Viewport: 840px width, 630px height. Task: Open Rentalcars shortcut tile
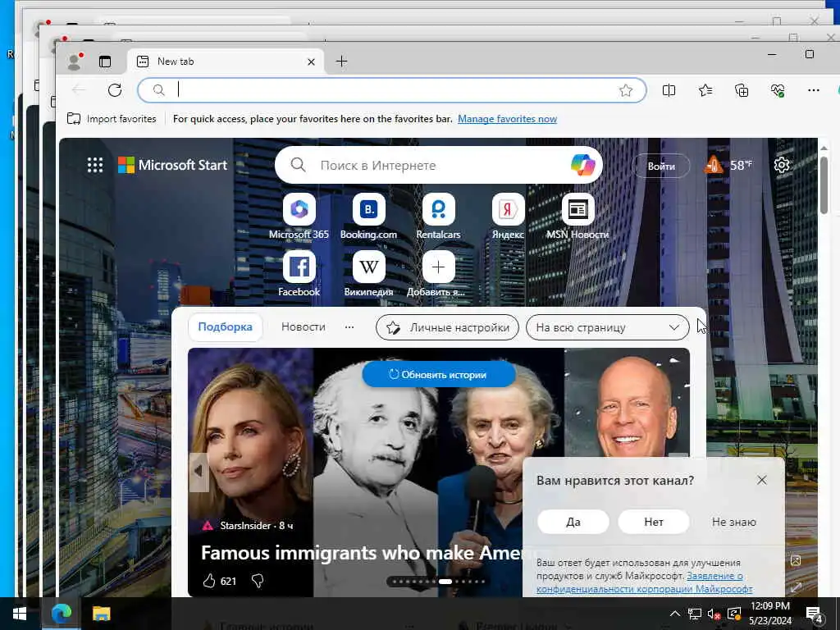point(438,217)
